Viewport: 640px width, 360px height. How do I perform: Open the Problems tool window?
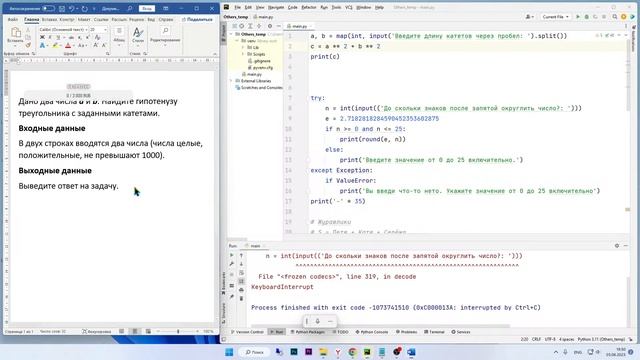click(406, 332)
